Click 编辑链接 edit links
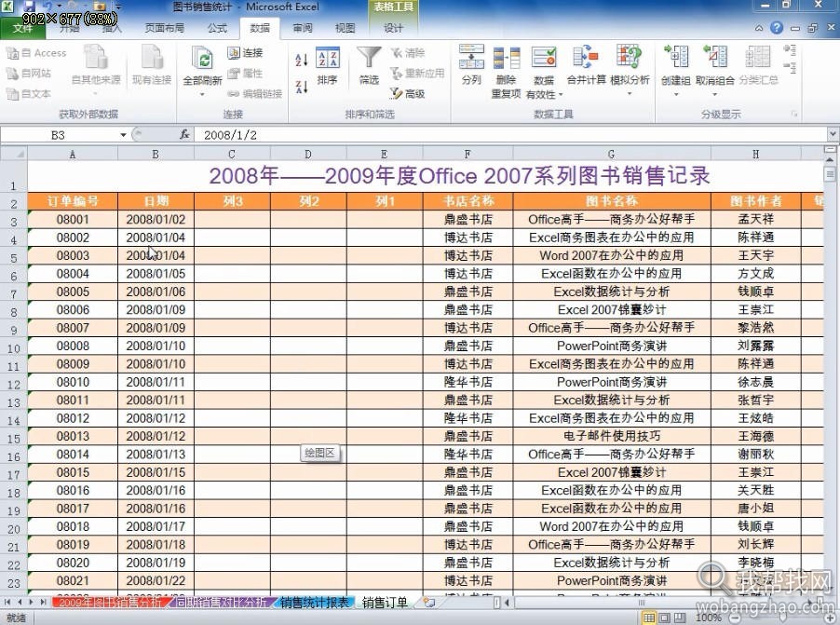This screenshot has height=625, width=840. [254, 94]
